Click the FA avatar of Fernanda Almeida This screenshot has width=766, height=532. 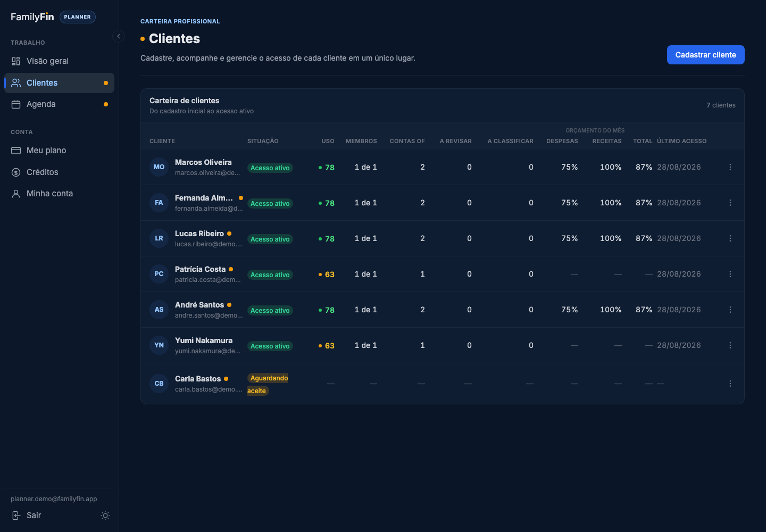(x=159, y=203)
